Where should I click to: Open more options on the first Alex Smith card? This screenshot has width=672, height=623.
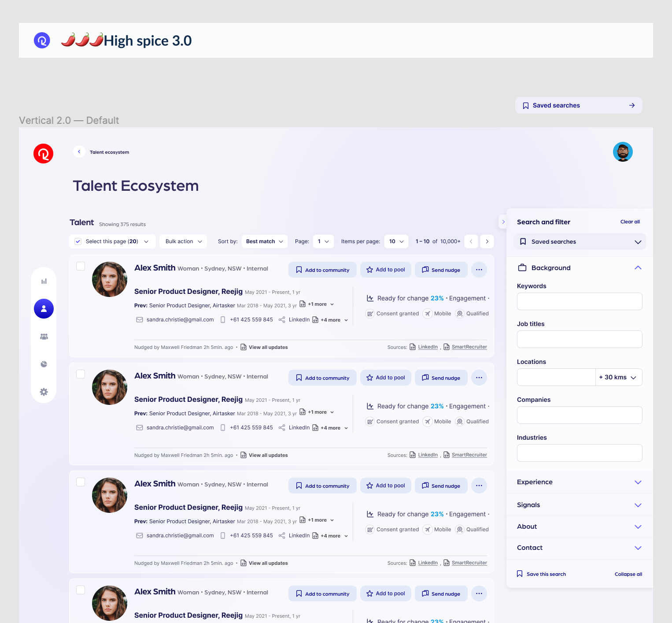click(479, 270)
